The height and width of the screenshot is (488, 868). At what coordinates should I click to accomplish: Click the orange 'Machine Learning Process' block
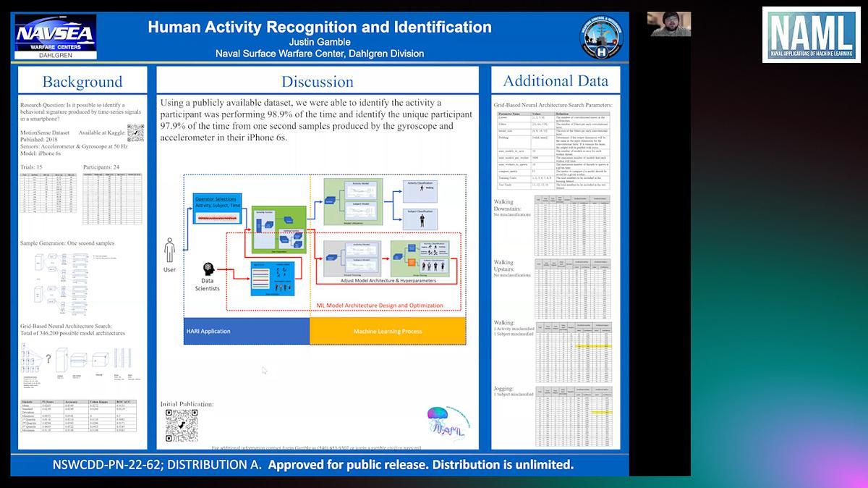[387, 331]
